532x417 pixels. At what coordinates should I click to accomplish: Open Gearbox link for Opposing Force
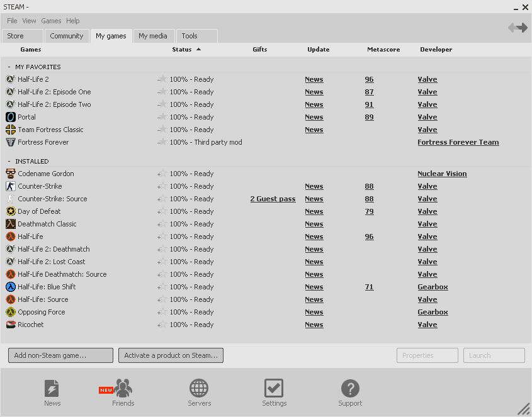[x=433, y=312]
